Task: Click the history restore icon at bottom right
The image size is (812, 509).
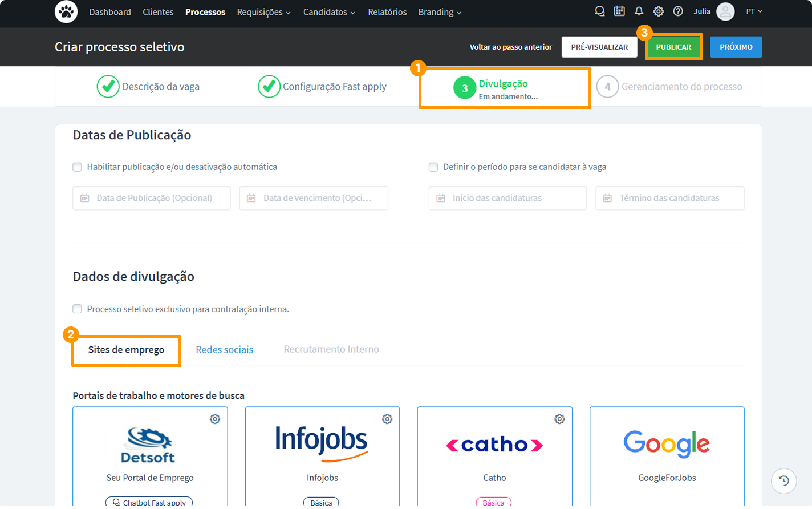Action: click(x=783, y=481)
